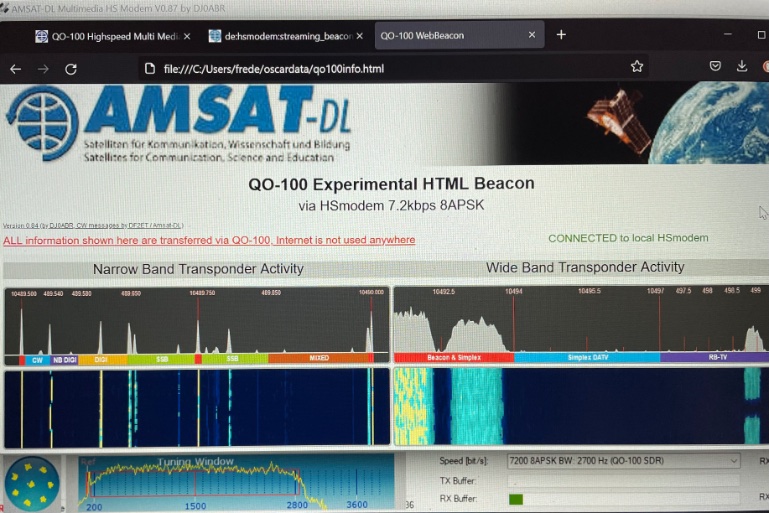The width and height of the screenshot is (769, 513).
Task: Click the RX Buffer progress bar
Action: [623, 499]
